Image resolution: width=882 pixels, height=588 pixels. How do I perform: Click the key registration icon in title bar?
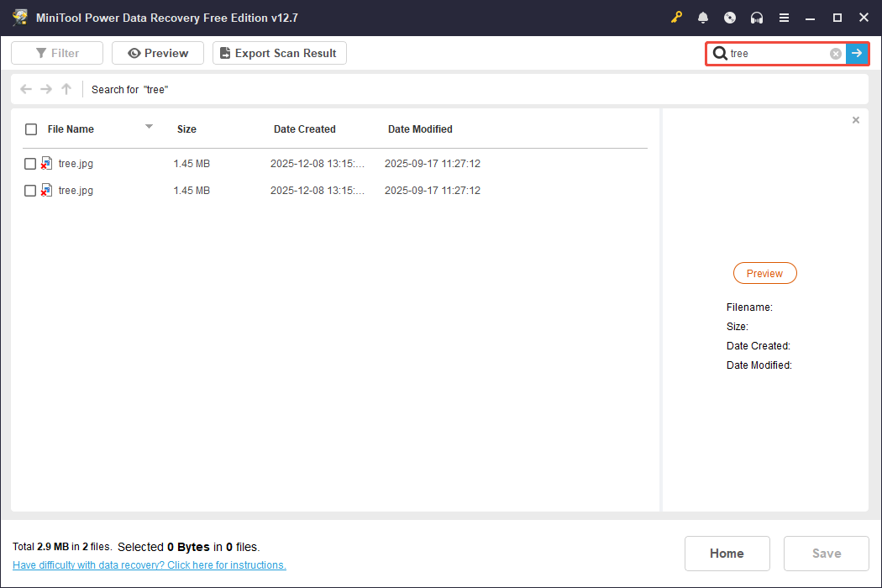click(676, 17)
